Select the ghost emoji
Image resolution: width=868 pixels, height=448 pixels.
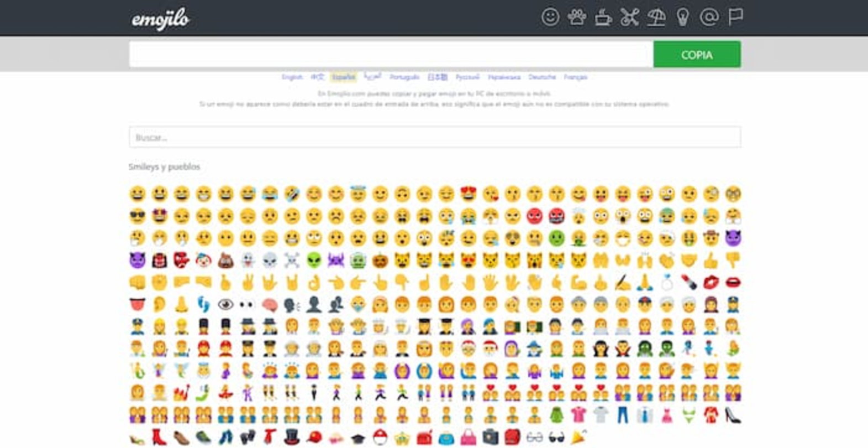pos(248,261)
